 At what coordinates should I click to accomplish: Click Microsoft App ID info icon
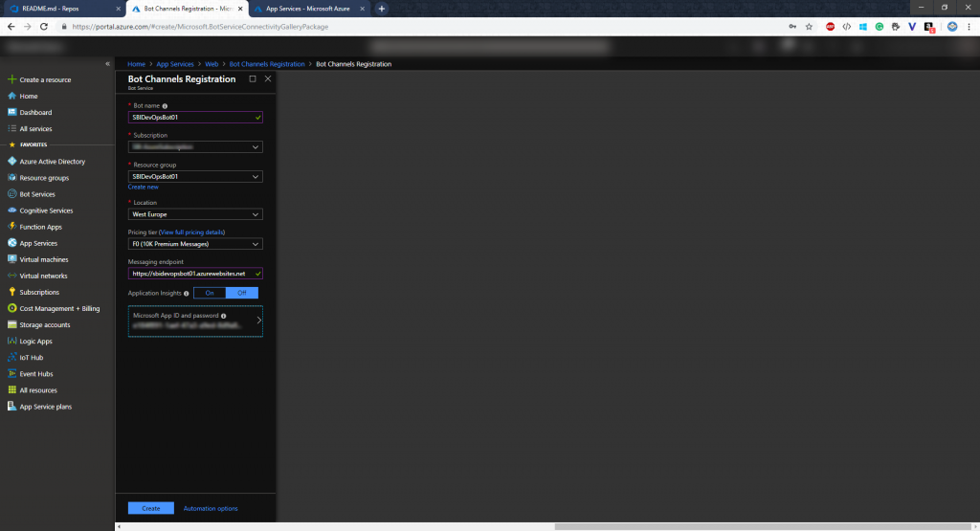224,316
